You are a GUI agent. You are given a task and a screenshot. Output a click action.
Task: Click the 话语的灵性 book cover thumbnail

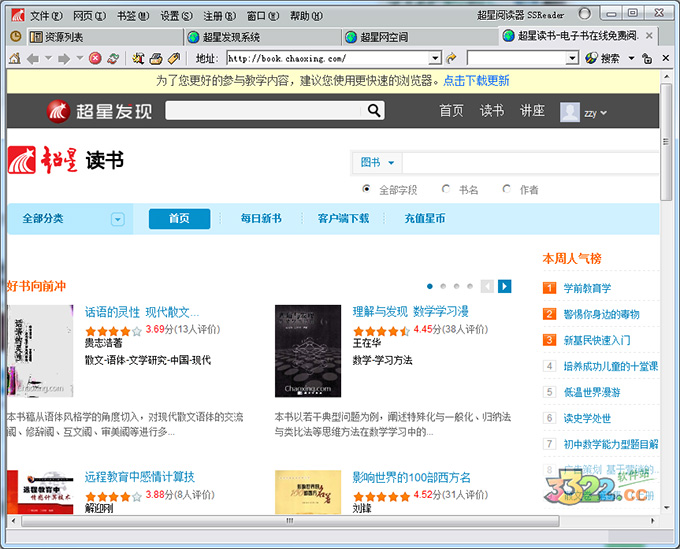[39, 351]
